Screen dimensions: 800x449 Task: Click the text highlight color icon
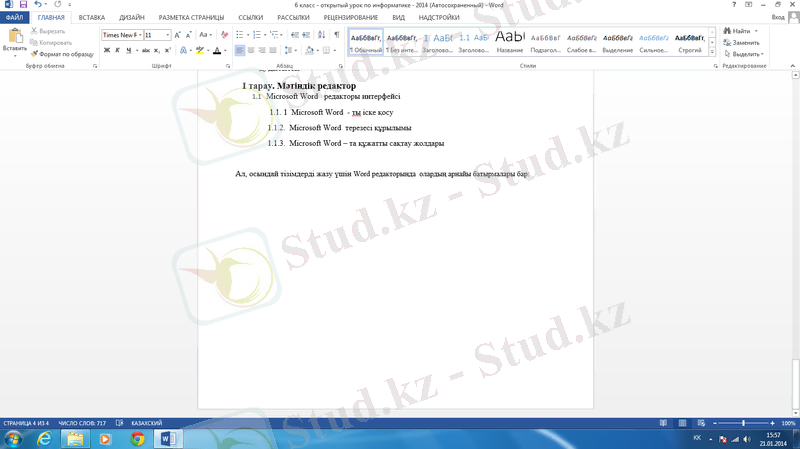tap(200, 50)
